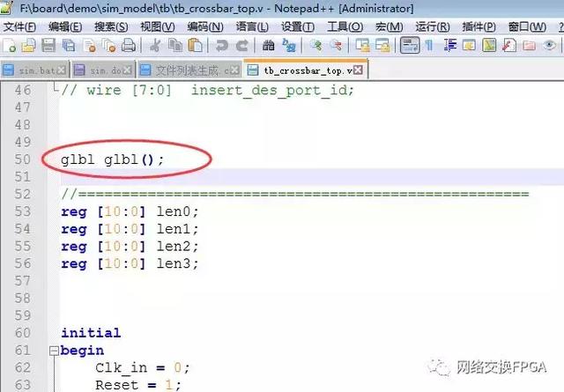The width and height of the screenshot is (564, 392).
Task: Select the tb_crossbar_top.v tab
Action: 306,70
